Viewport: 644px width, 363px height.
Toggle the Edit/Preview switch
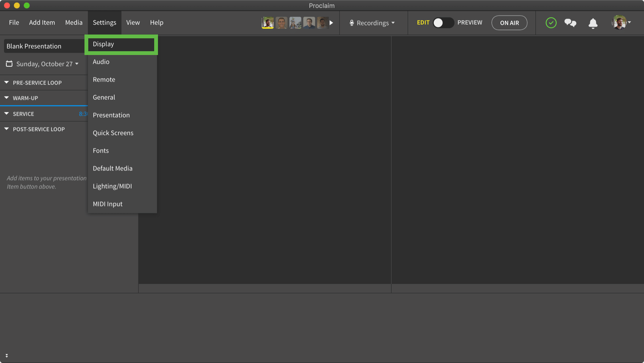[443, 23]
